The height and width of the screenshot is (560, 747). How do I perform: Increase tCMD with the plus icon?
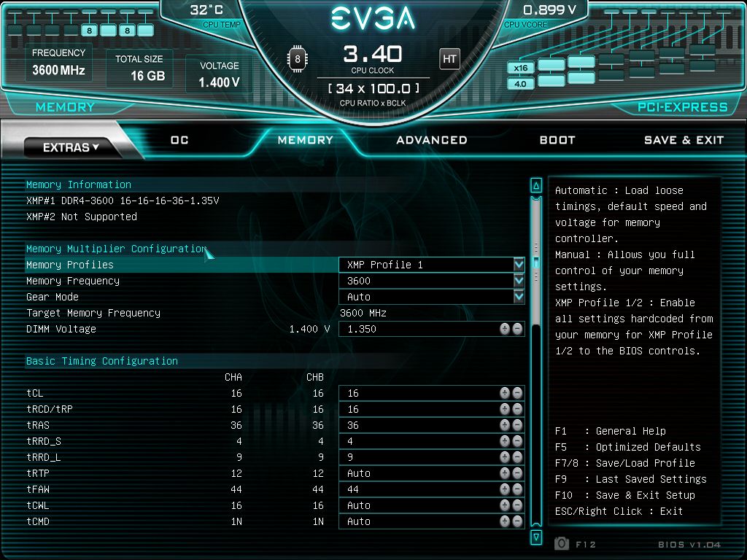(505, 521)
